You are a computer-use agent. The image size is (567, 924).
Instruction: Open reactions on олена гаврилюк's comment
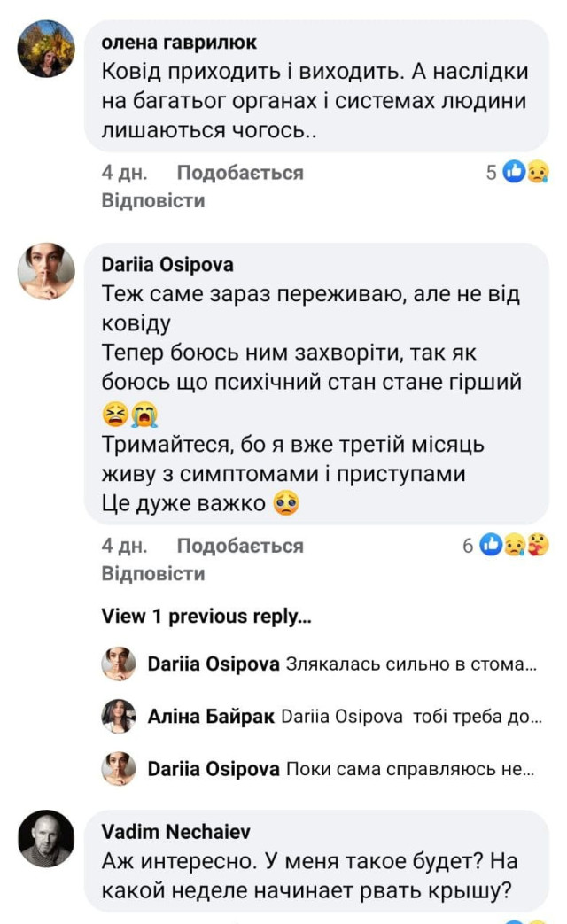point(492,172)
